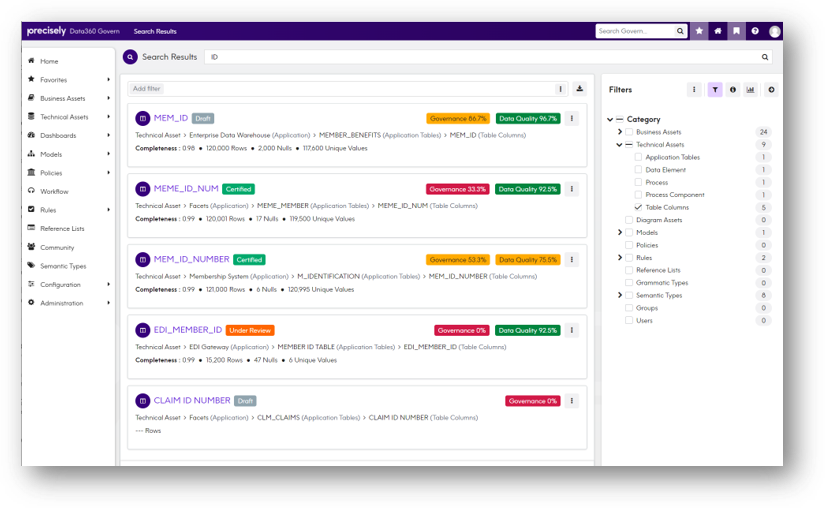Open the home icon in top bar
The height and width of the screenshot is (508, 825).
(x=718, y=31)
